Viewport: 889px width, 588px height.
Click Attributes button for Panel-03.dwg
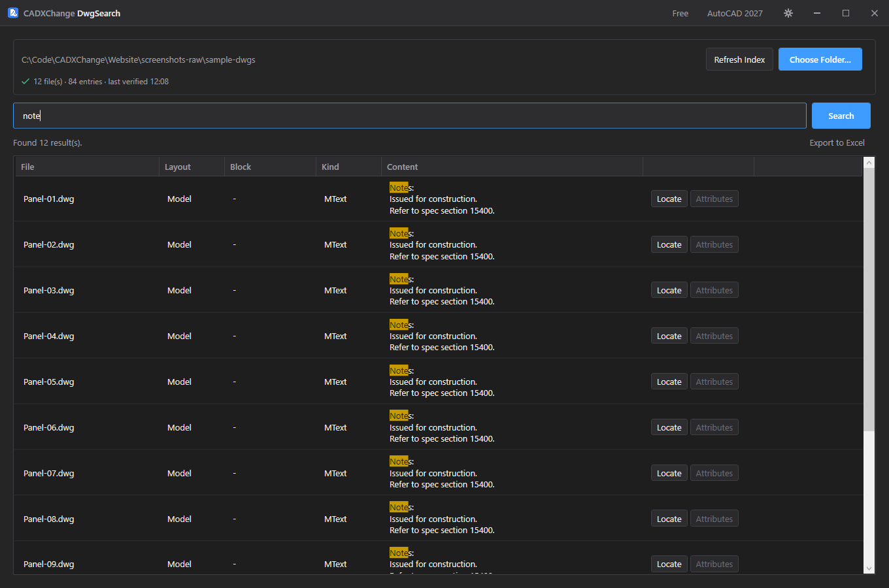click(x=714, y=291)
